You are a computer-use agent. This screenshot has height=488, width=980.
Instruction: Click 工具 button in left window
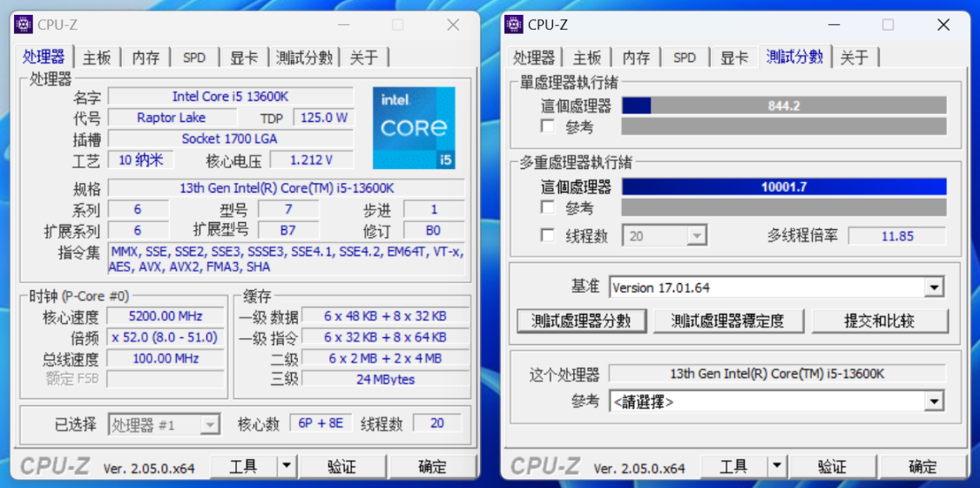click(x=243, y=465)
